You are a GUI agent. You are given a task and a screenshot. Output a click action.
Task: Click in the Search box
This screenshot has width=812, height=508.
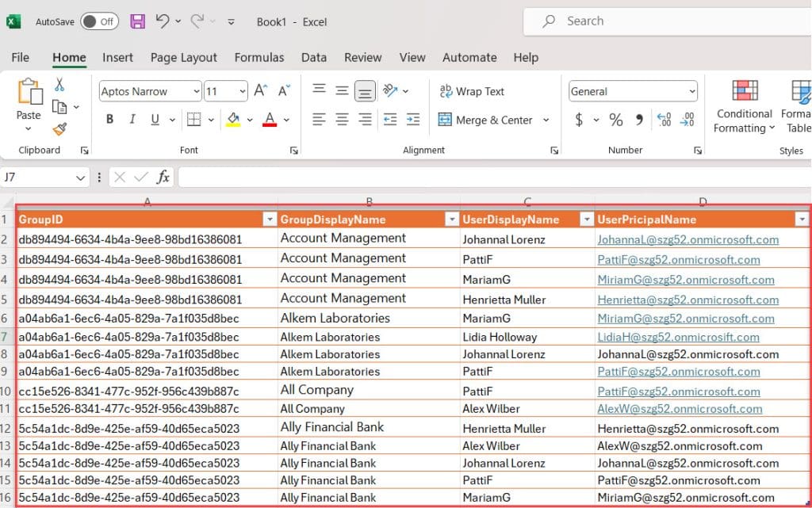[x=668, y=21]
